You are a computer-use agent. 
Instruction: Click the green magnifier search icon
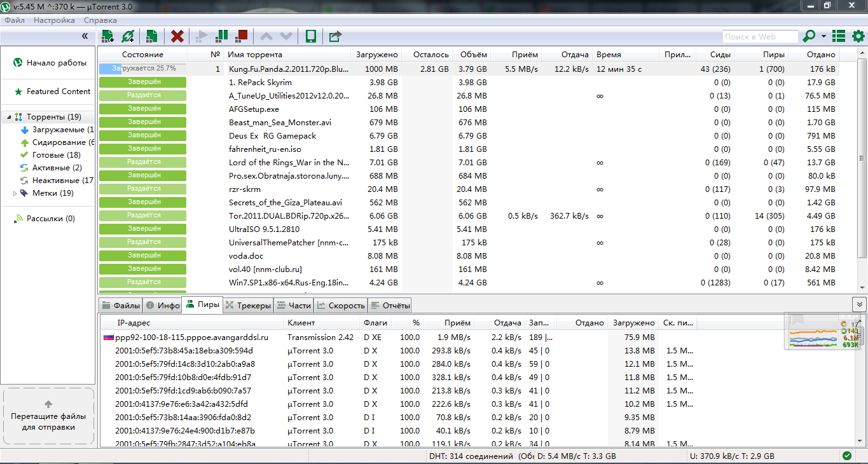(809, 36)
